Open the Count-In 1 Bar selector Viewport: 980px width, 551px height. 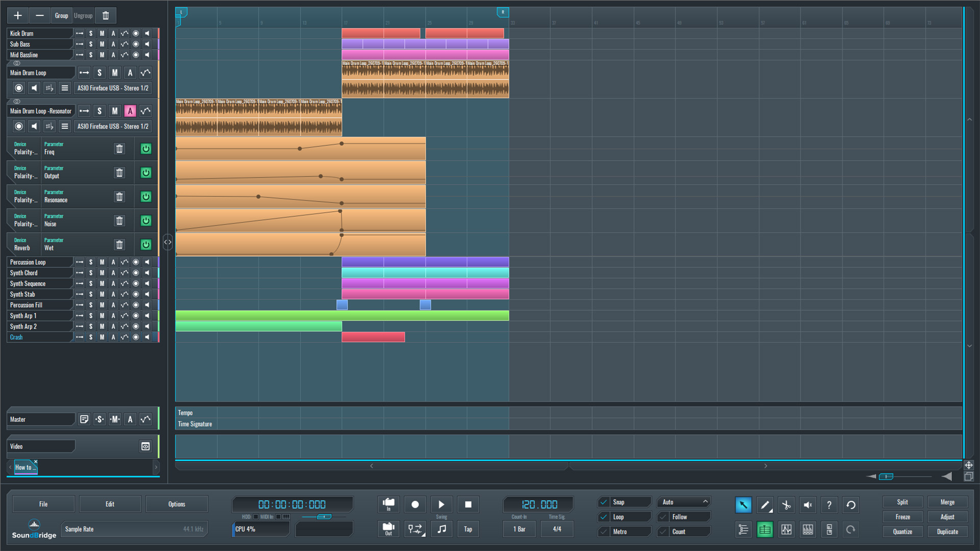(x=519, y=529)
